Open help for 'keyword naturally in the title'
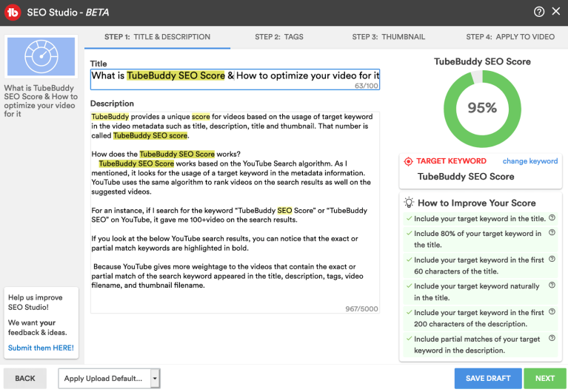The width and height of the screenshot is (568, 392). tap(552, 285)
